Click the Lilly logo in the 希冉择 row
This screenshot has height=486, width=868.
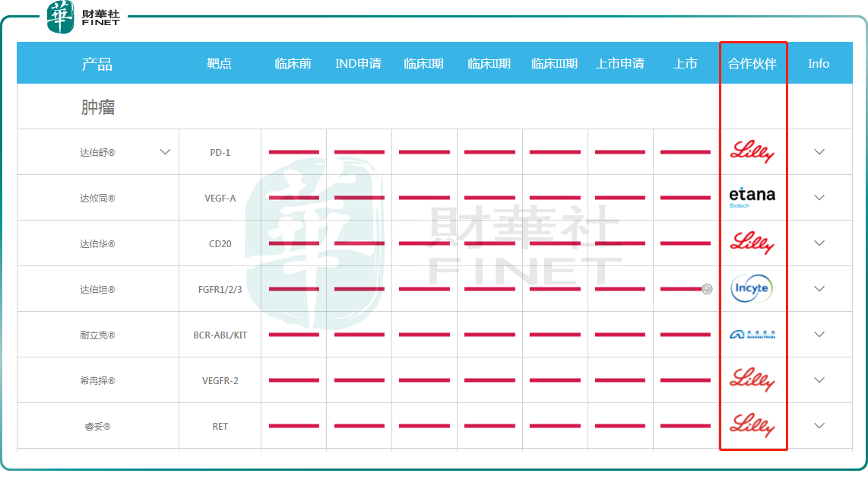pyautogui.click(x=752, y=380)
